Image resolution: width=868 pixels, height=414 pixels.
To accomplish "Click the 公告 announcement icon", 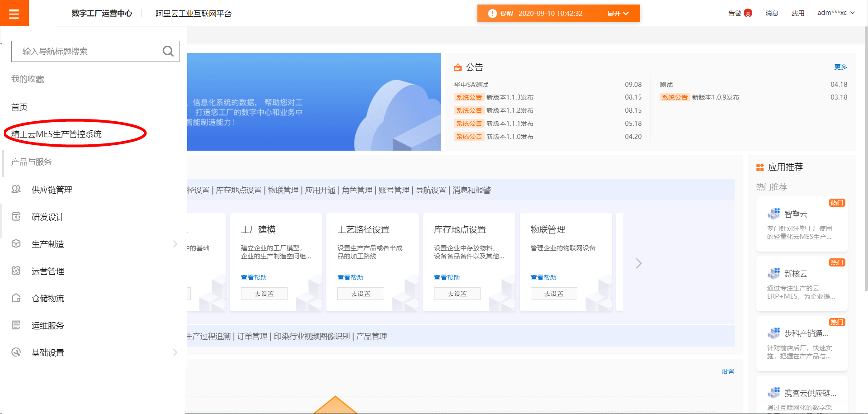I will pyautogui.click(x=458, y=67).
